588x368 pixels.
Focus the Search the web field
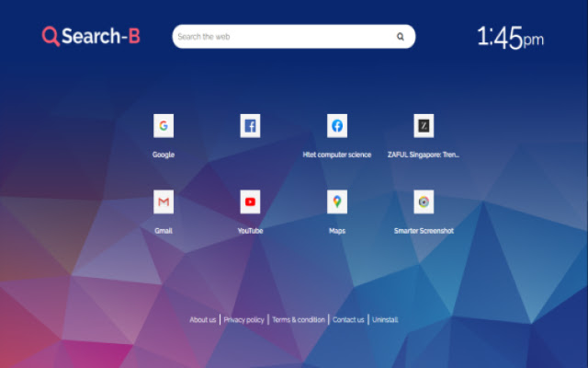point(294,37)
